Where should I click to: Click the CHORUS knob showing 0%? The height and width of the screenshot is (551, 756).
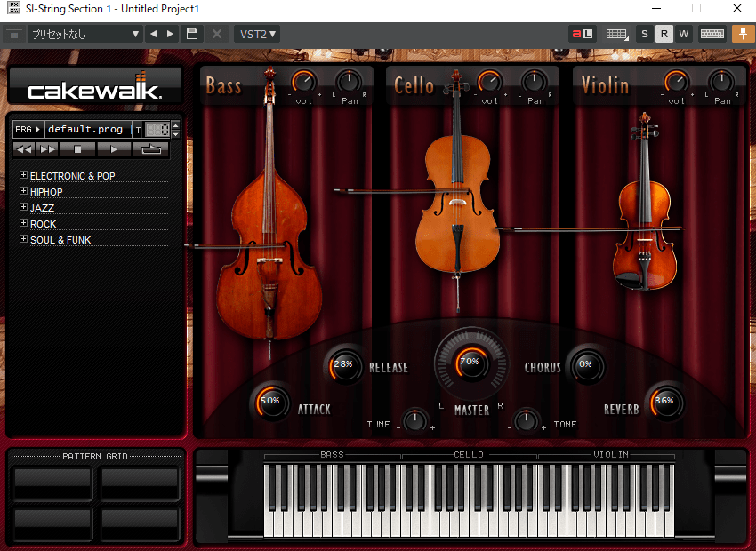(587, 365)
